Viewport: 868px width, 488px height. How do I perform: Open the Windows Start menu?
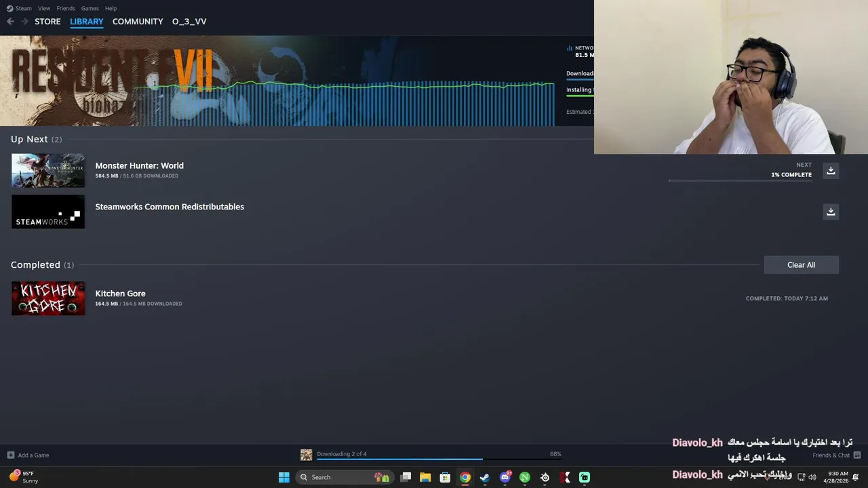(284, 477)
